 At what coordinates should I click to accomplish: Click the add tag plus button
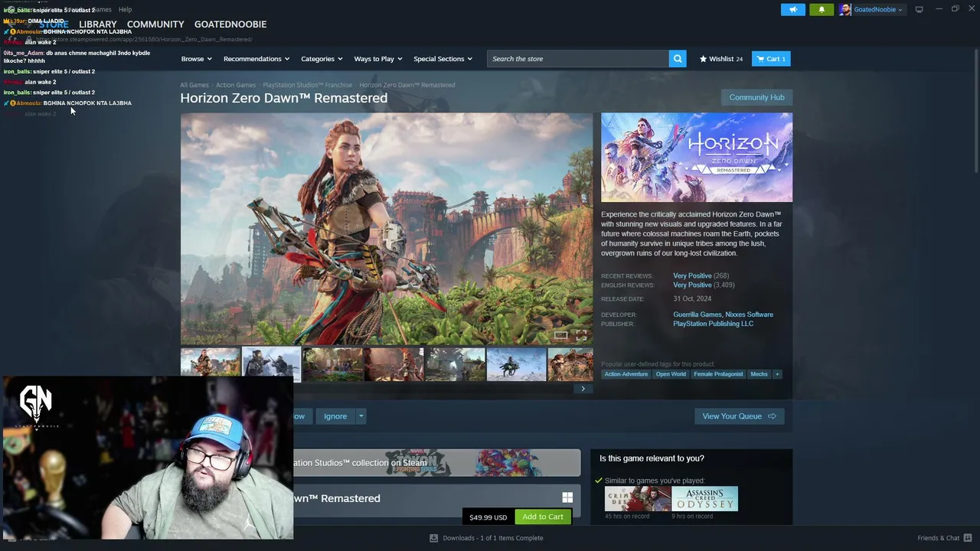pos(777,374)
